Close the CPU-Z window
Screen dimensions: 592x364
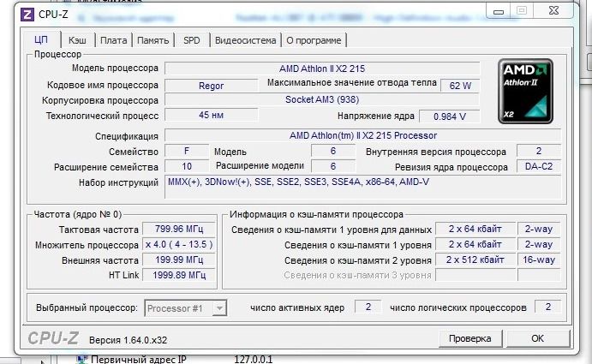(x=553, y=11)
